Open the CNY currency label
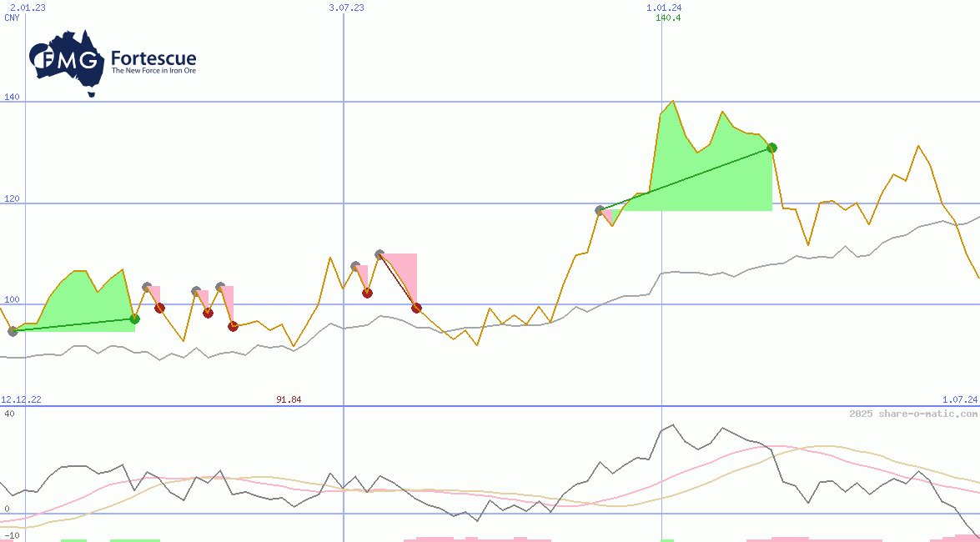The height and width of the screenshot is (542, 980). [x=10, y=18]
